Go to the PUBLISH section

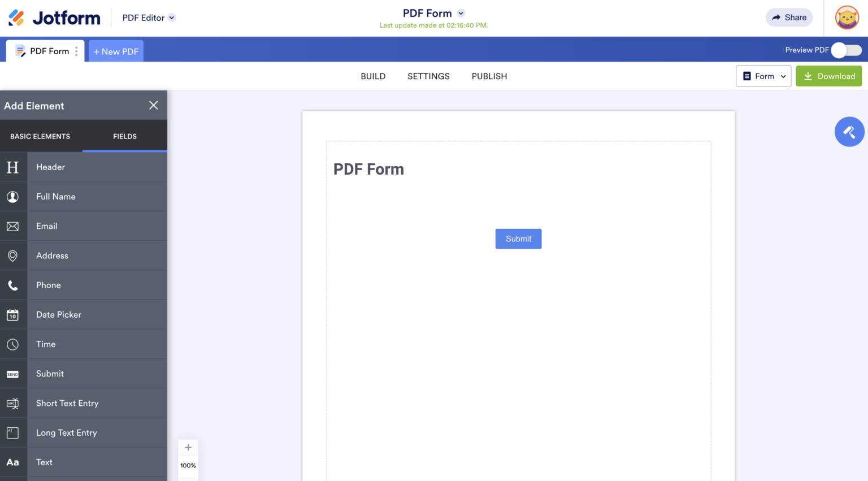[489, 76]
